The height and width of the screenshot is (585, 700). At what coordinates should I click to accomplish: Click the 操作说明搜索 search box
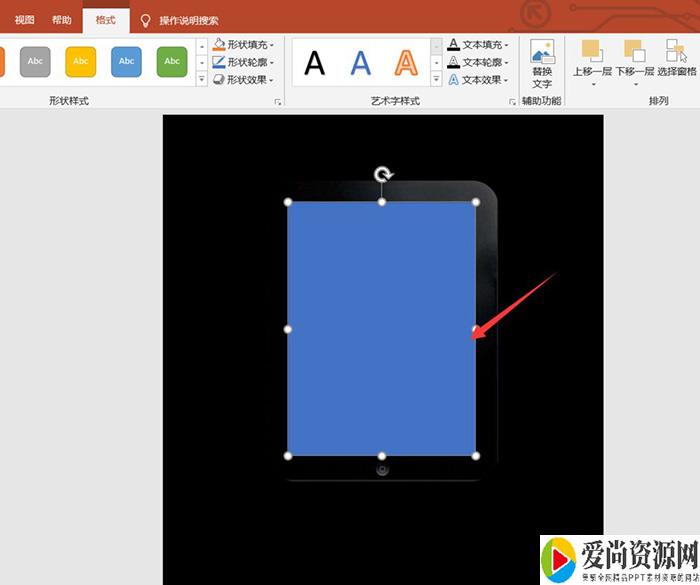(188, 20)
